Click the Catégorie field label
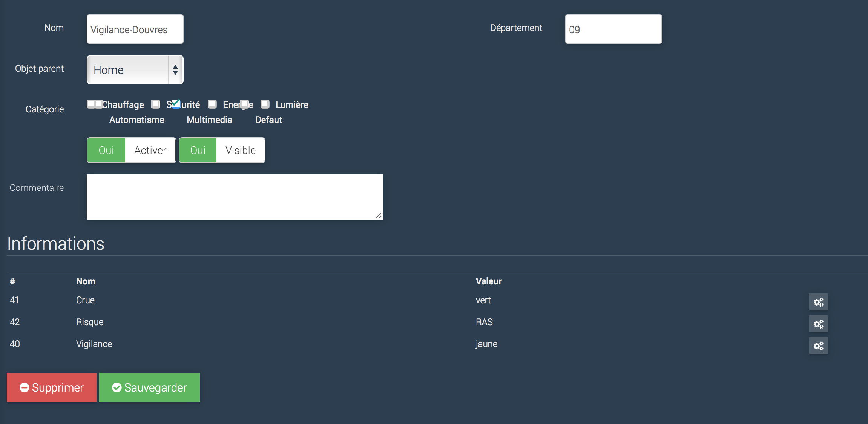Screen dimensions: 868x424 tap(44, 109)
